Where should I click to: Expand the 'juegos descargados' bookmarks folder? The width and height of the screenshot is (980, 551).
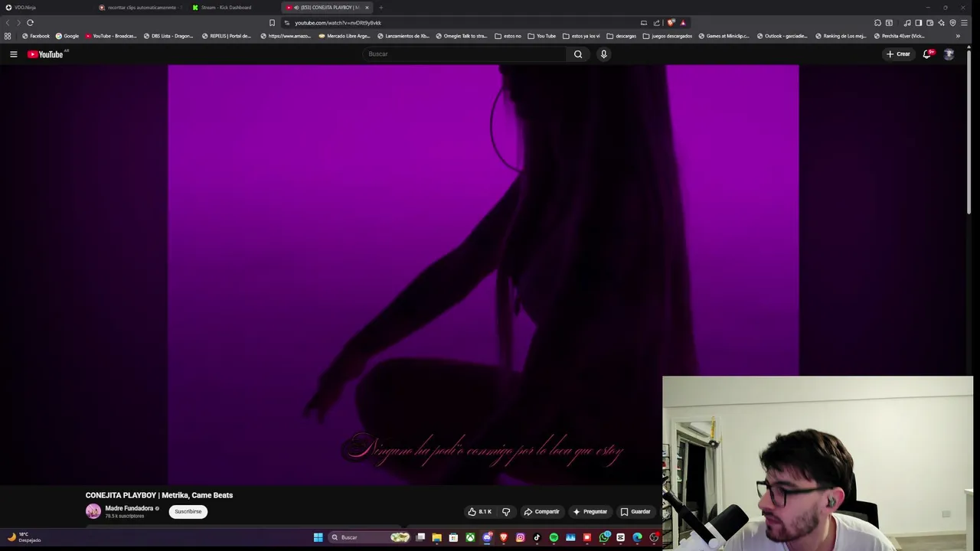coord(667,36)
